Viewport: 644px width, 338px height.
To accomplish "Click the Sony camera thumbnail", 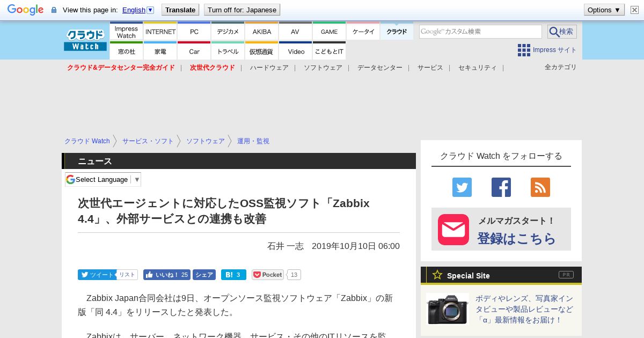I will (448, 309).
